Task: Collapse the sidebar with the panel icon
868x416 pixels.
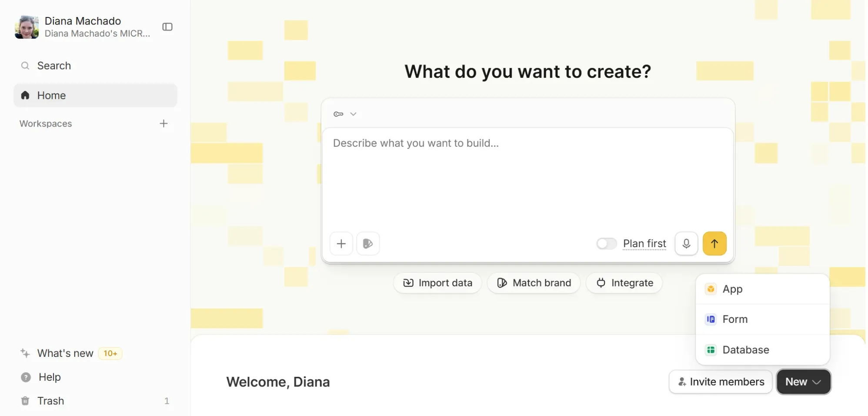Action: tap(167, 27)
